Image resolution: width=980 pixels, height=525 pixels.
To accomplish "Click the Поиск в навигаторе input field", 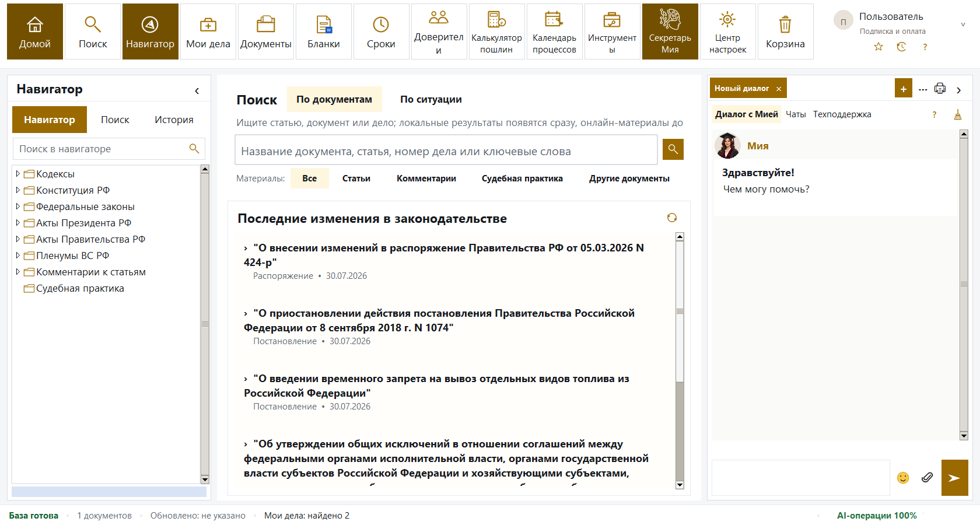I will click(108, 149).
